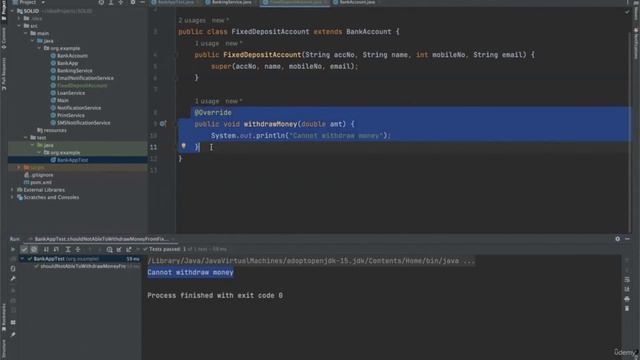Select shouldNotAbleToWithdrawMoney test result row
The width and height of the screenshot is (640, 360).
[x=80, y=266]
